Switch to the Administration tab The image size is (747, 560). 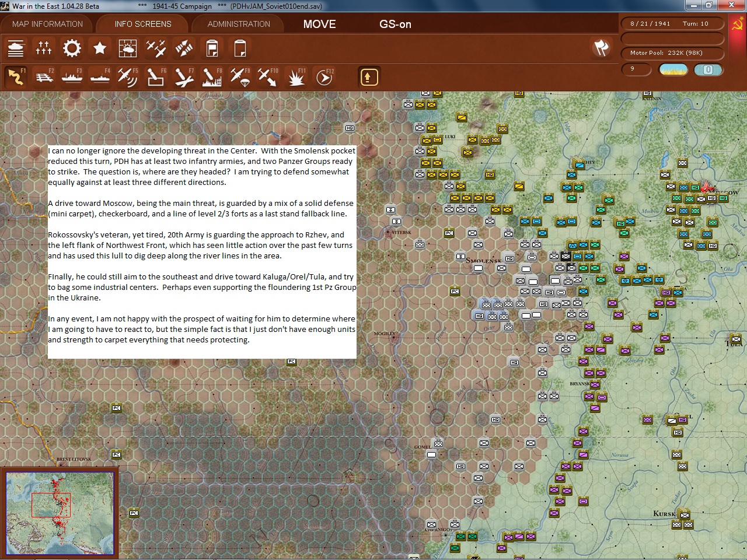tap(239, 24)
